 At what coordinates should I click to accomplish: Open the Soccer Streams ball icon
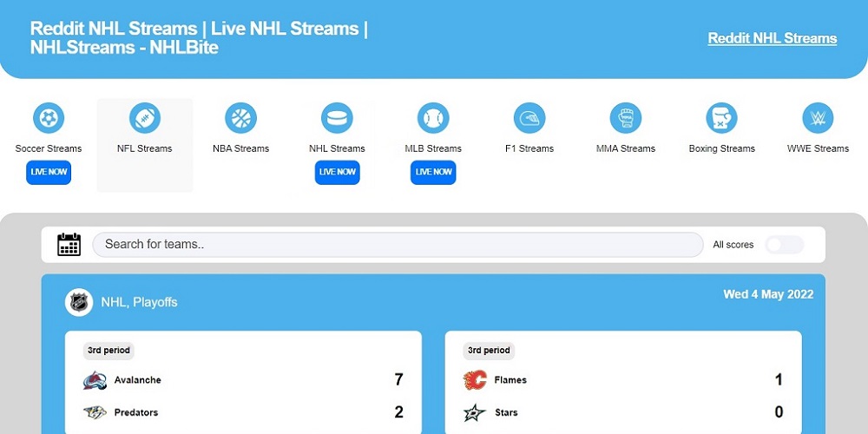point(49,118)
